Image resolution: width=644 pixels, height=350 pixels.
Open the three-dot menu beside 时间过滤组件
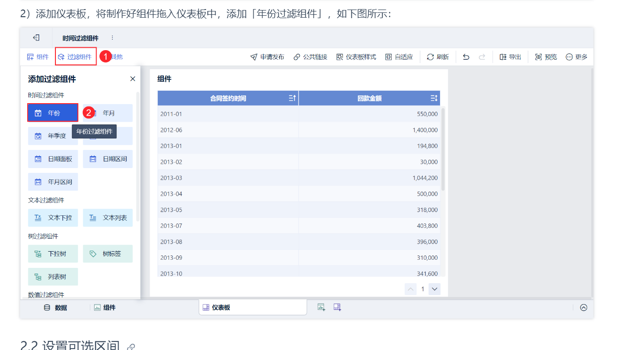pyautogui.click(x=112, y=38)
